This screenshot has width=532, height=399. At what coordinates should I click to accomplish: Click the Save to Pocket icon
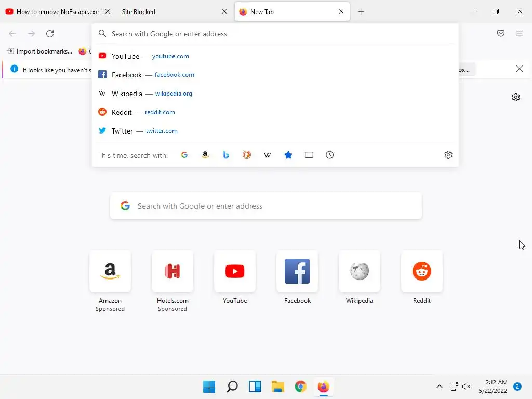click(x=501, y=33)
